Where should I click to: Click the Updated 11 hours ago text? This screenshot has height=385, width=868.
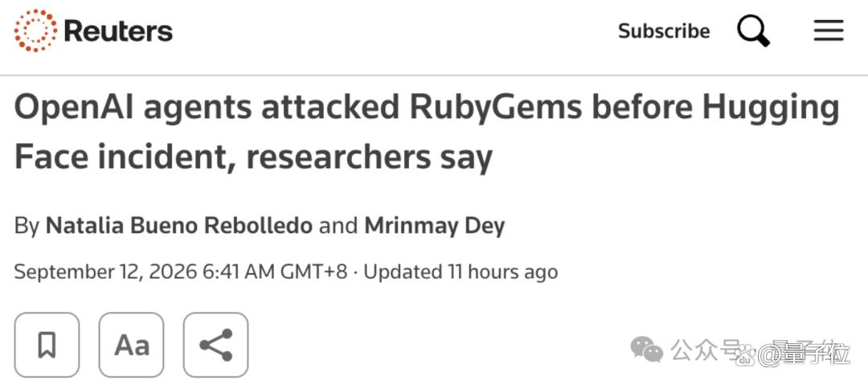point(461,272)
